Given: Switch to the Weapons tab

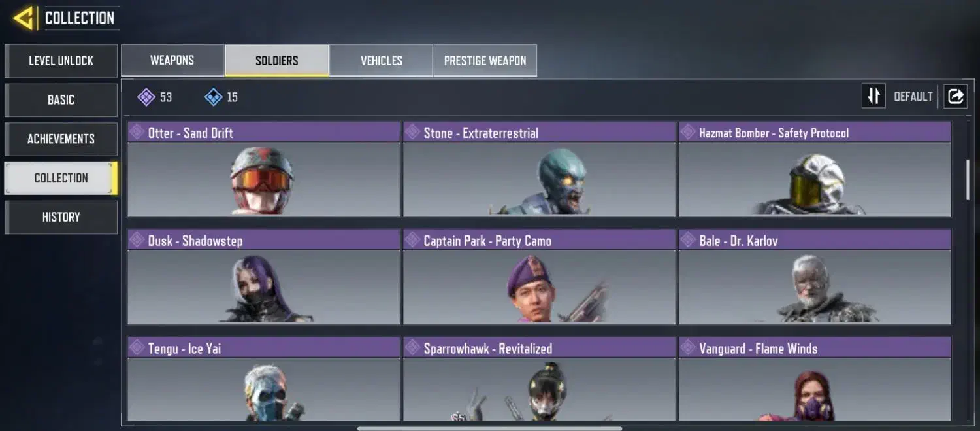Looking at the screenshot, I should [172, 60].
